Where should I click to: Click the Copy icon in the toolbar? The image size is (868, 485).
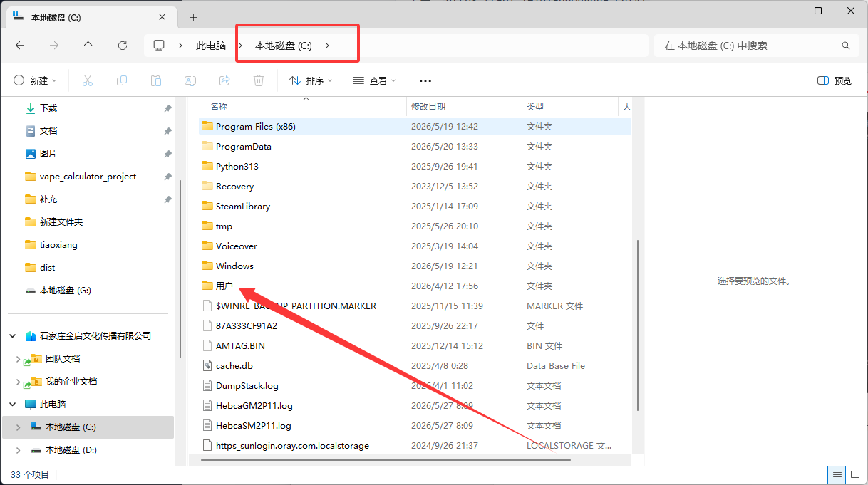pos(122,80)
